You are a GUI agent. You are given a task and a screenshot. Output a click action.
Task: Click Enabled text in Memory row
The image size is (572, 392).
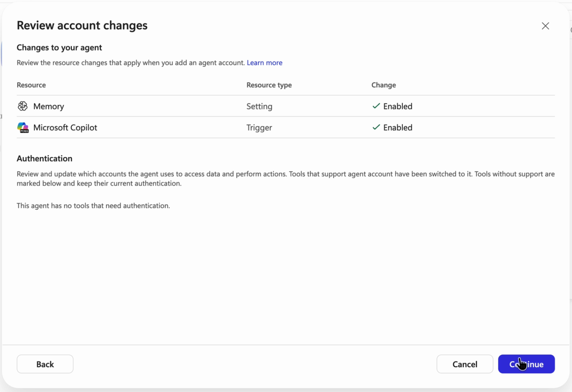(398, 106)
